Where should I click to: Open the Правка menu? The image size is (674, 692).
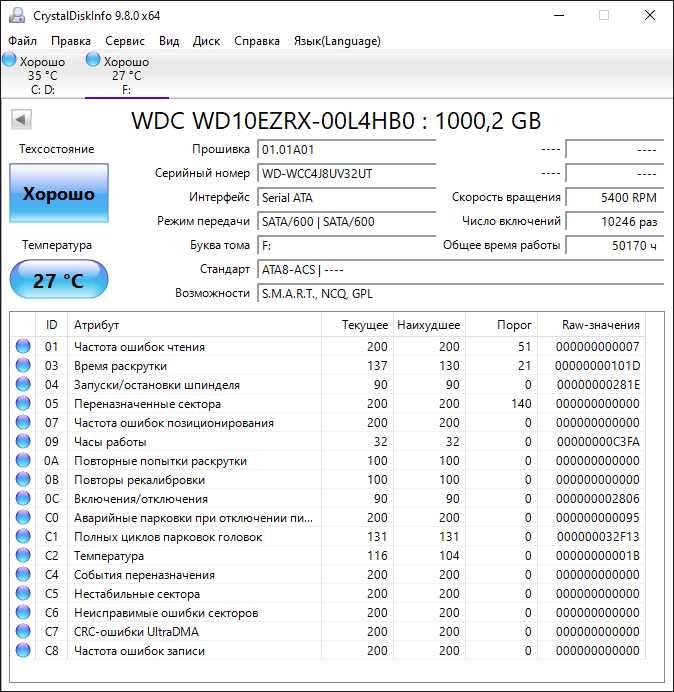[71, 41]
